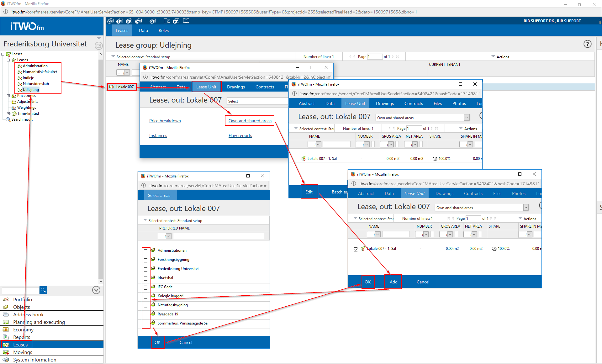Image resolution: width=602 pixels, height=364 pixels.
Task: Collapse the top-level Leases tree node
Action: (3, 54)
